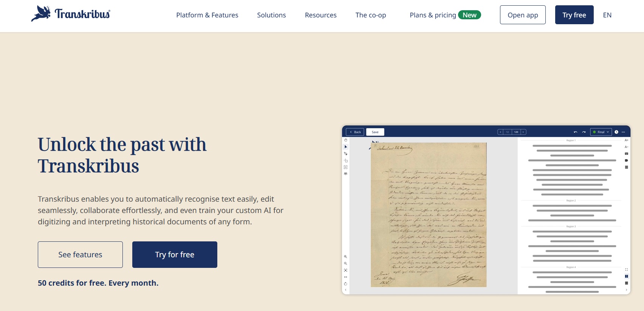Screen dimensions: 644x311
Task: Click the handwritten document image
Action: 429,215
